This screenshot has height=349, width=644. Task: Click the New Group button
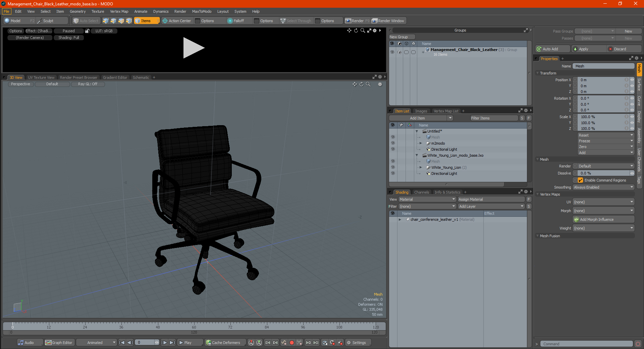point(402,37)
